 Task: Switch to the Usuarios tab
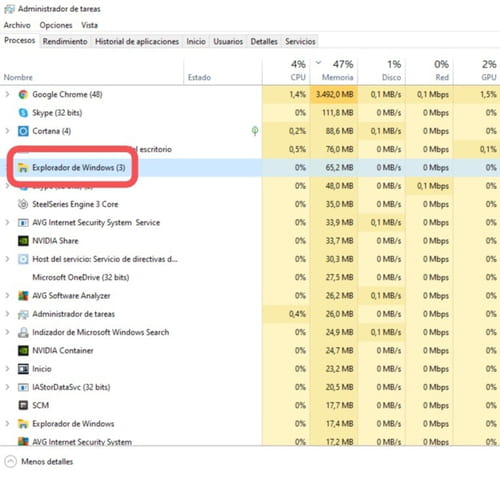click(x=228, y=42)
